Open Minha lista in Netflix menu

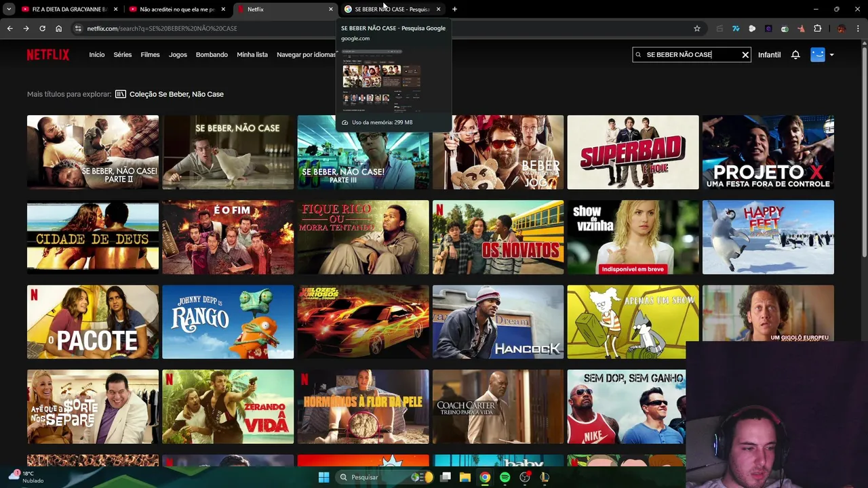coord(252,55)
